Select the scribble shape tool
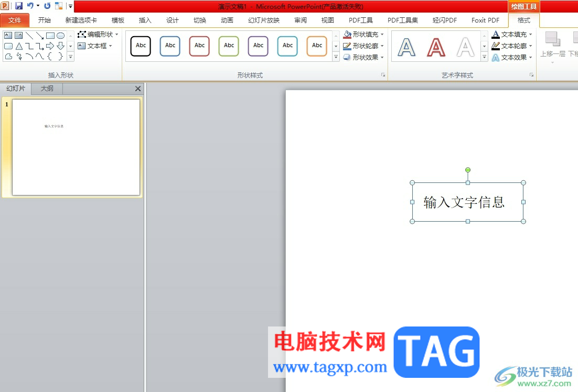Image resolution: width=578 pixels, height=392 pixels. point(18,57)
